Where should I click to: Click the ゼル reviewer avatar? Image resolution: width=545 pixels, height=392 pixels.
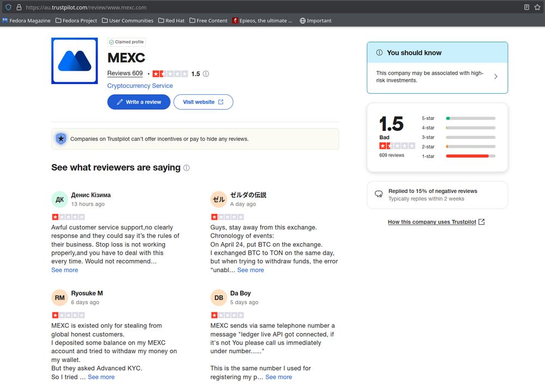pos(219,200)
